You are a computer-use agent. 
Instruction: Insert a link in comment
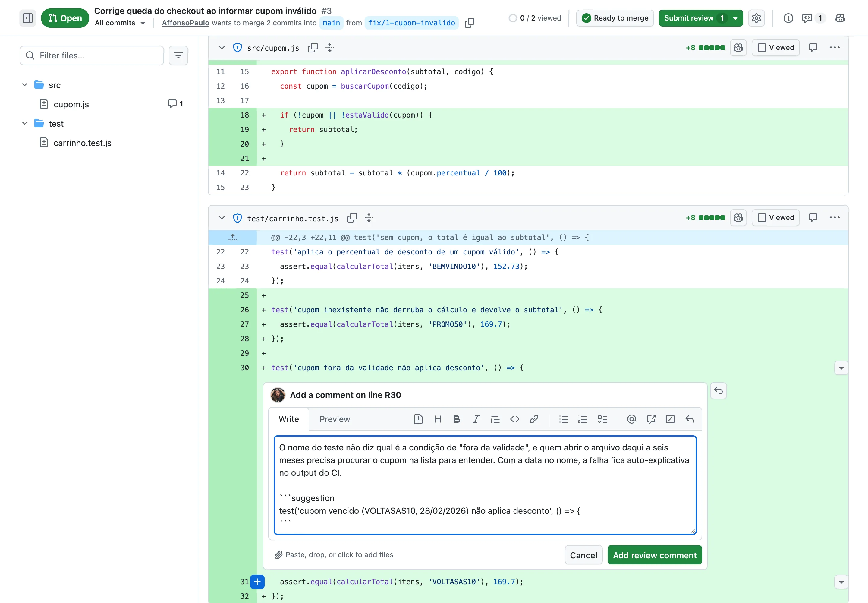pos(534,419)
